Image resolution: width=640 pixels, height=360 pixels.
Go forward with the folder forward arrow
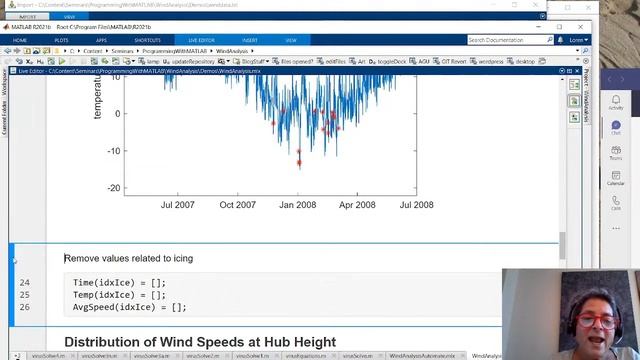click(17, 51)
